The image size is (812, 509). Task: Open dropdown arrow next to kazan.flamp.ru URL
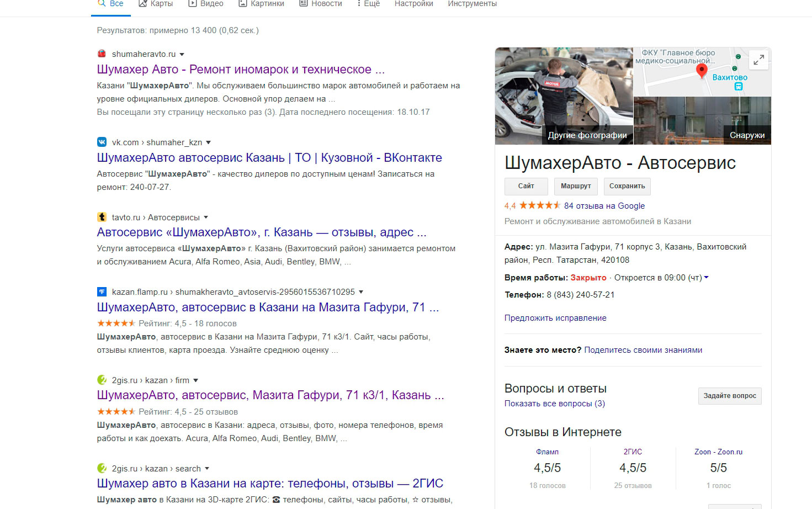[361, 291]
